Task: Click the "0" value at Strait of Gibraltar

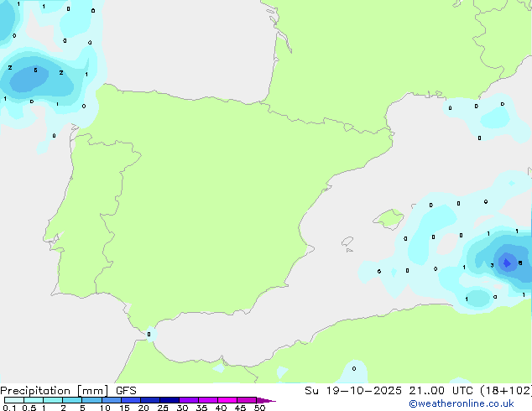Action: [x=149, y=335]
